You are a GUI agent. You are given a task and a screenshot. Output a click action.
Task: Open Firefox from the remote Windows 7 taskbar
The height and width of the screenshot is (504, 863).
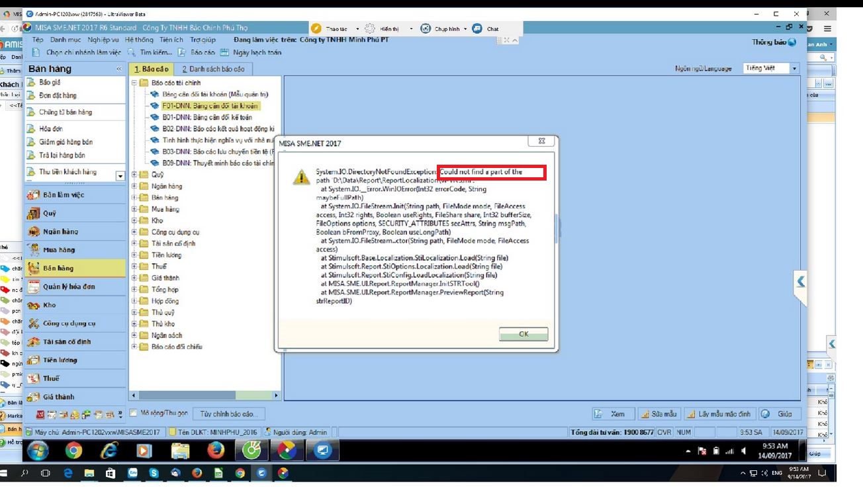[216, 451]
